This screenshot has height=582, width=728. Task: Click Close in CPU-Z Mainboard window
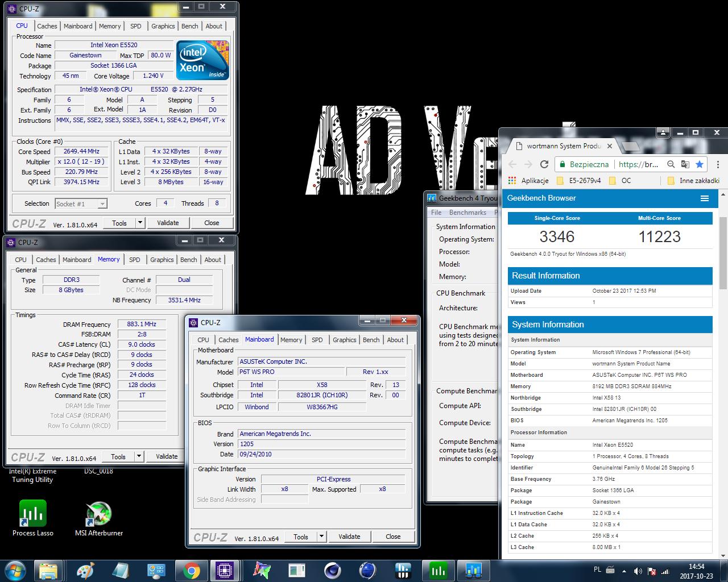pos(393,537)
